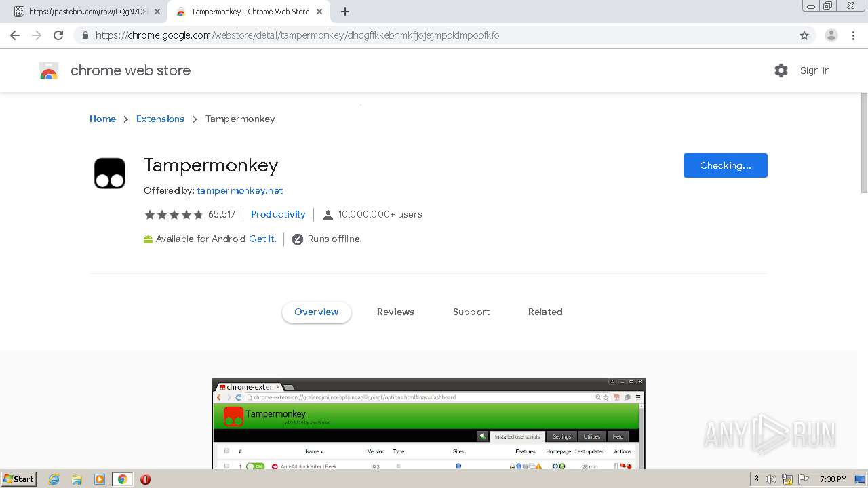Open the Chrome three-dot menu

[x=853, y=35]
